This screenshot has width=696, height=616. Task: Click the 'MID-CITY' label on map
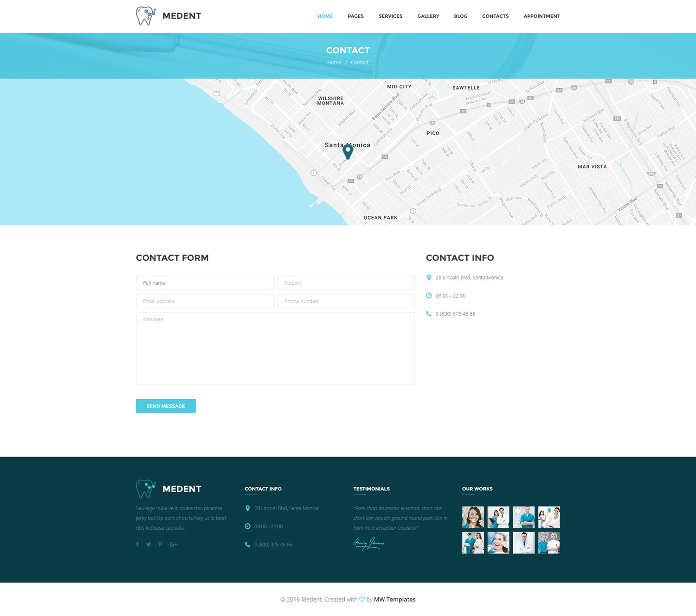[x=399, y=87]
